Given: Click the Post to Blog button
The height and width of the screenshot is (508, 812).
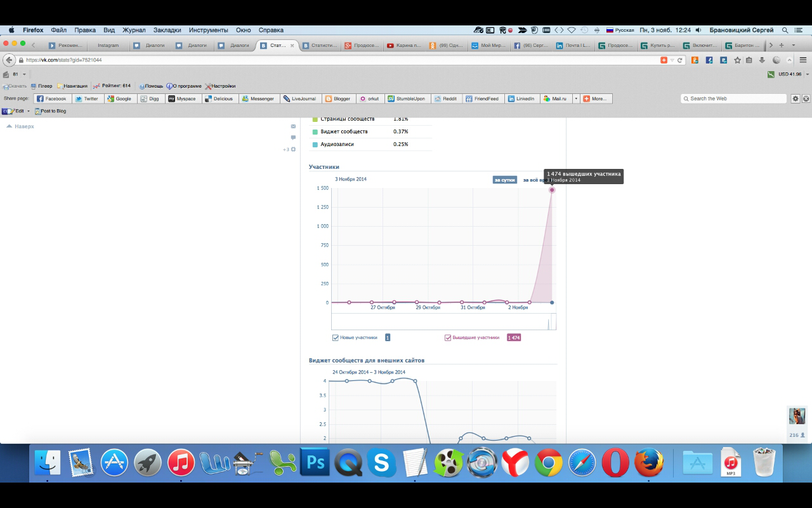Looking at the screenshot, I should pos(50,111).
